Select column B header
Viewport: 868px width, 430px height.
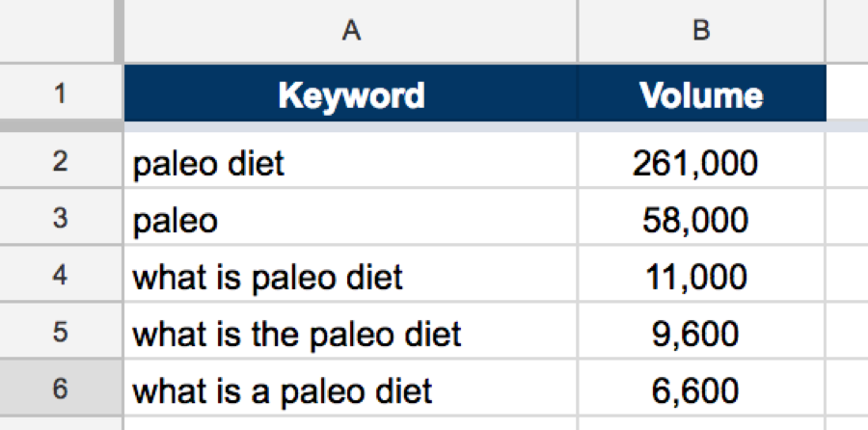(701, 31)
